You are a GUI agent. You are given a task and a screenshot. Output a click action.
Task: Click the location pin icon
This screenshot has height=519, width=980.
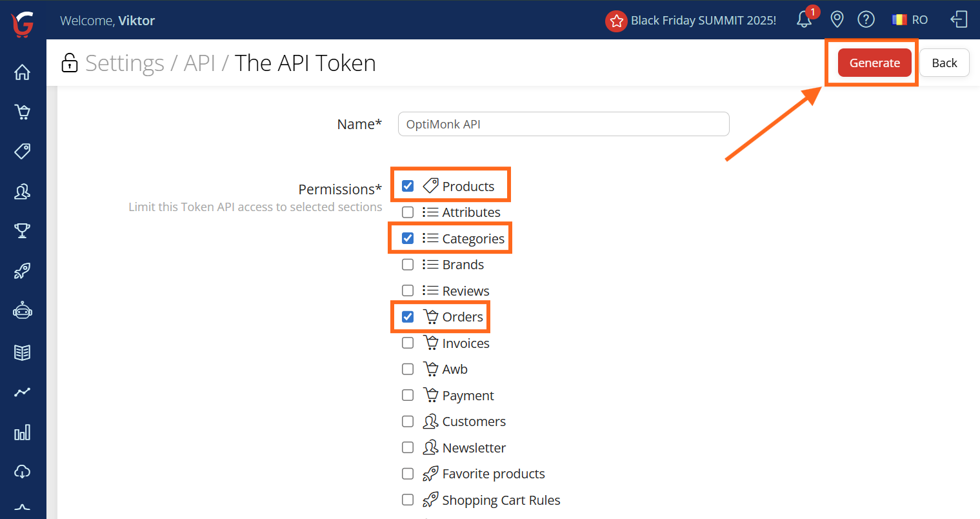coord(837,19)
